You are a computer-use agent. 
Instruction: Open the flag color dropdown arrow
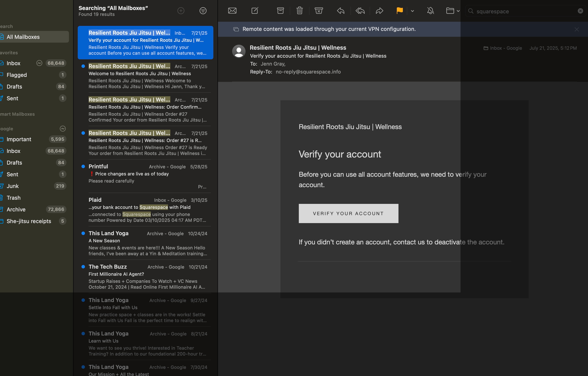pyautogui.click(x=412, y=11)
